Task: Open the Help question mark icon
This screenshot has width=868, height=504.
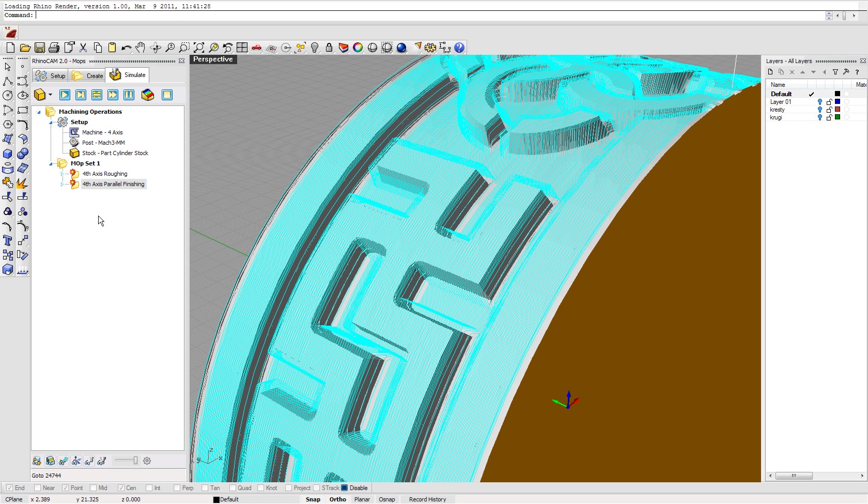Action: (459, 48)
